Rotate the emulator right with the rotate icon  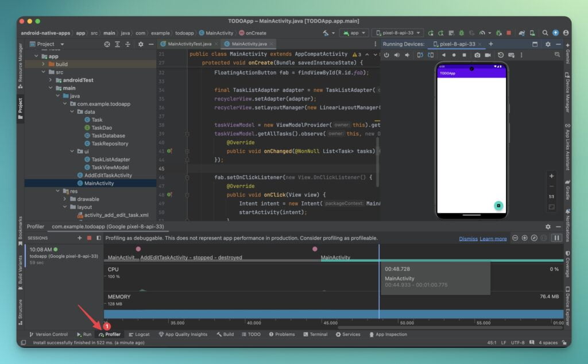click(x=431, y=55)
